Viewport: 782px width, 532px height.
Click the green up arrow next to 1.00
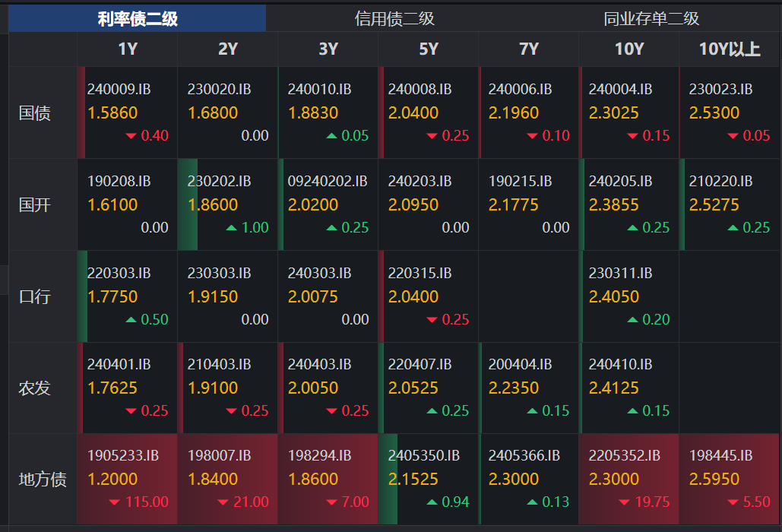click(x=232, y=228)
